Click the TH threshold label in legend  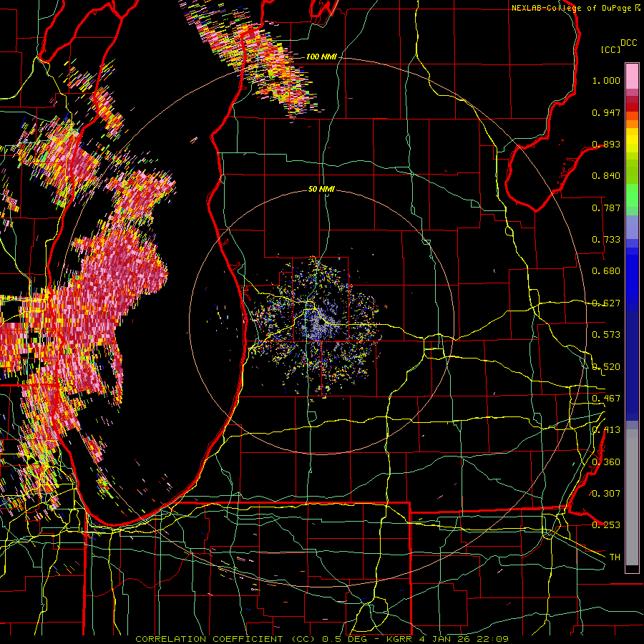tap(615, 557)
